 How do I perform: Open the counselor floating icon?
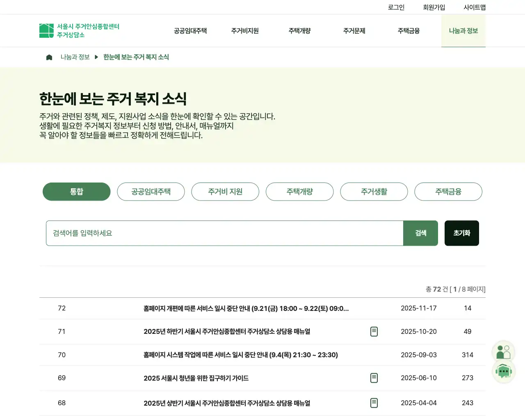(503, 352)
